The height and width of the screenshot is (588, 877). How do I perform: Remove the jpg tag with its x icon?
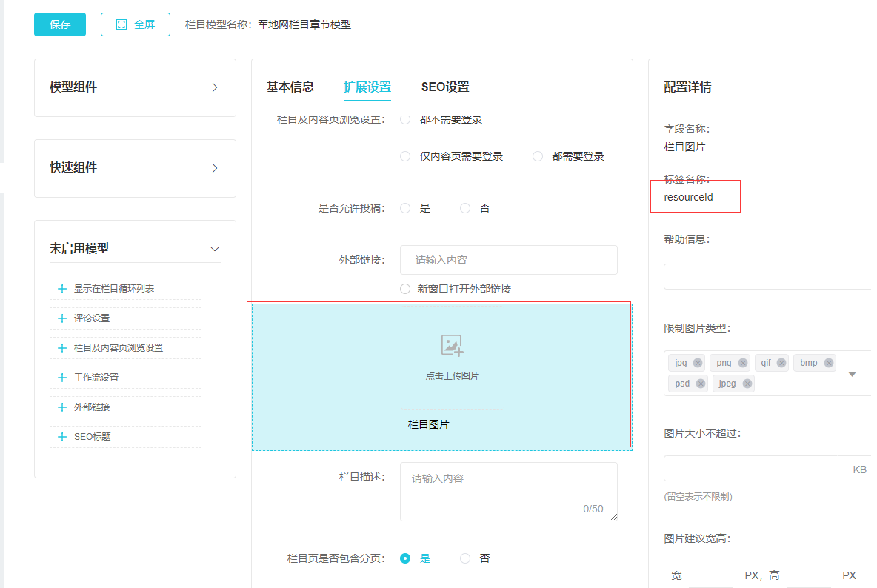tap(698, 363)
